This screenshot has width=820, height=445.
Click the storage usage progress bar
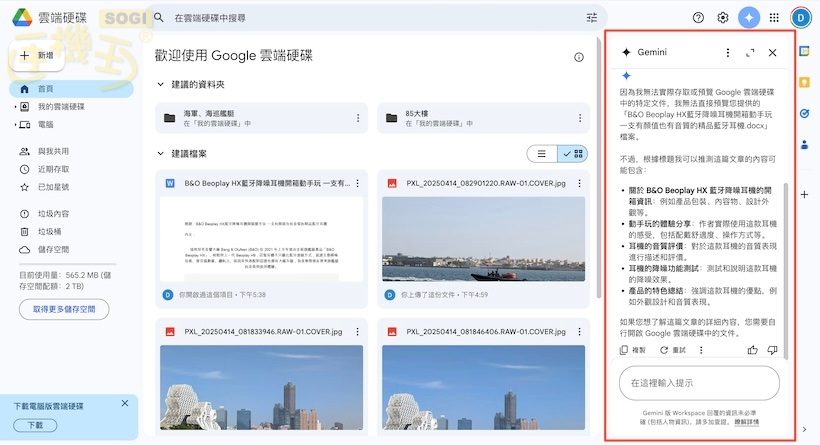(67, 264)
